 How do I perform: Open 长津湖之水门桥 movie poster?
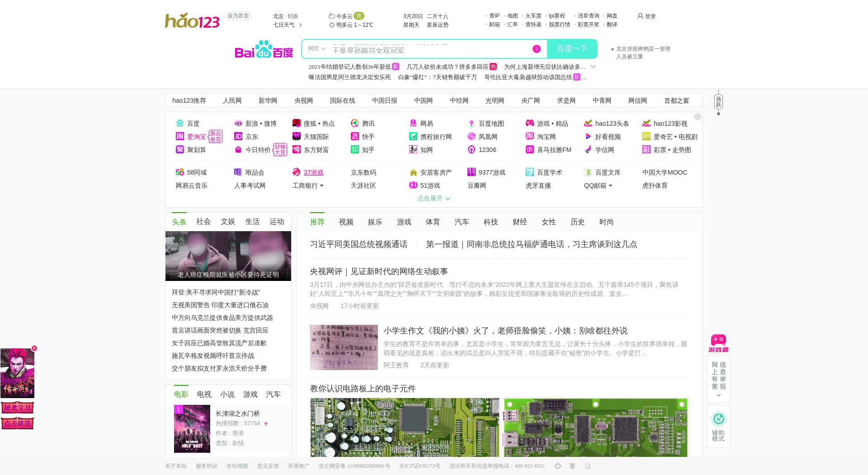pyautogui.click(x=192, y=429)
